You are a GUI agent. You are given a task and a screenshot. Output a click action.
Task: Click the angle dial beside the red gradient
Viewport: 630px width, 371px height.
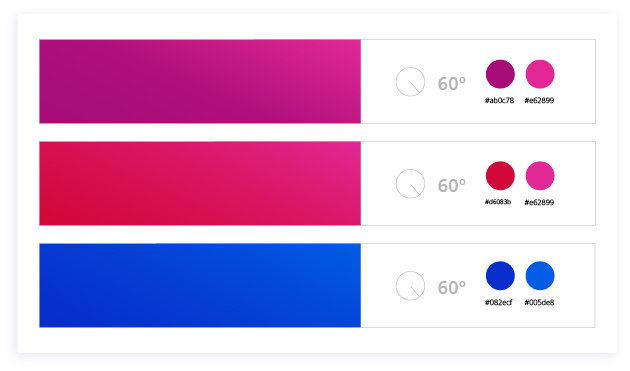(x=410, y=184)
